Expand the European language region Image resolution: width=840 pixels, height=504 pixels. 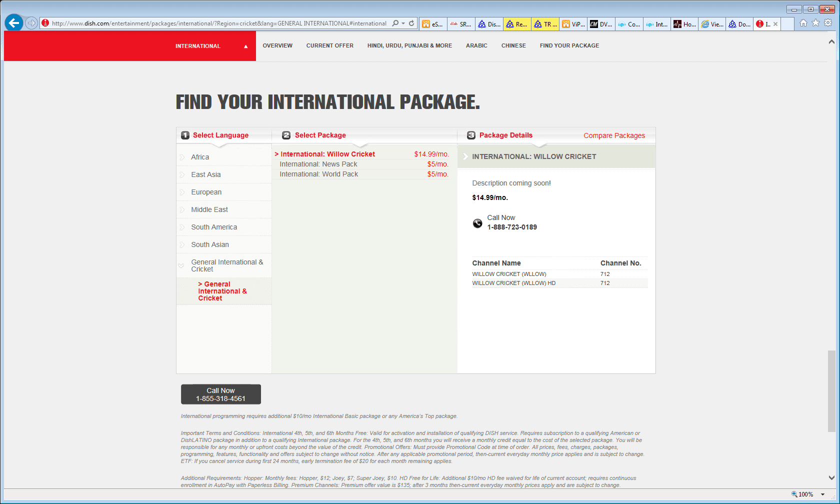tap(224, 192)
